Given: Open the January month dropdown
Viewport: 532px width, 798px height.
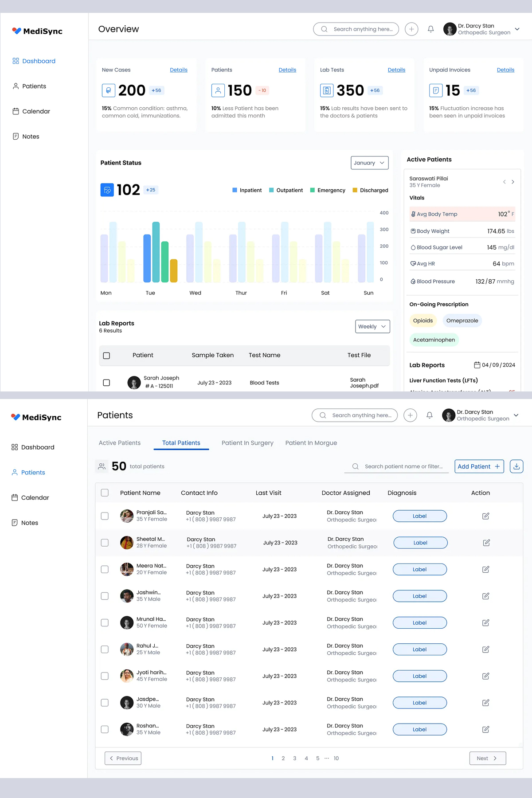Looking at the screenshot, I should 370,163.
